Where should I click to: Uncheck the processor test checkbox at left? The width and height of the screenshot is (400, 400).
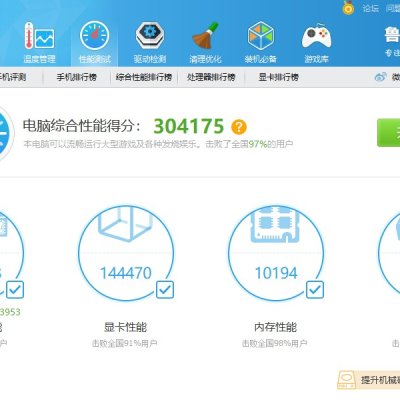click(15, 290)
